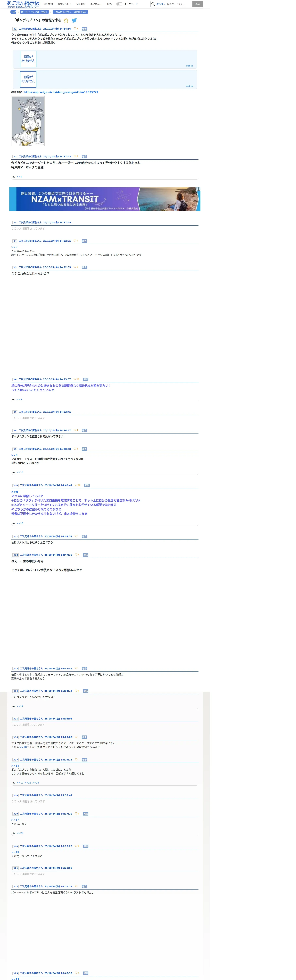Click the reply arrow icon under post 6
Screen dimensions: 296x980
pos(14,400)
